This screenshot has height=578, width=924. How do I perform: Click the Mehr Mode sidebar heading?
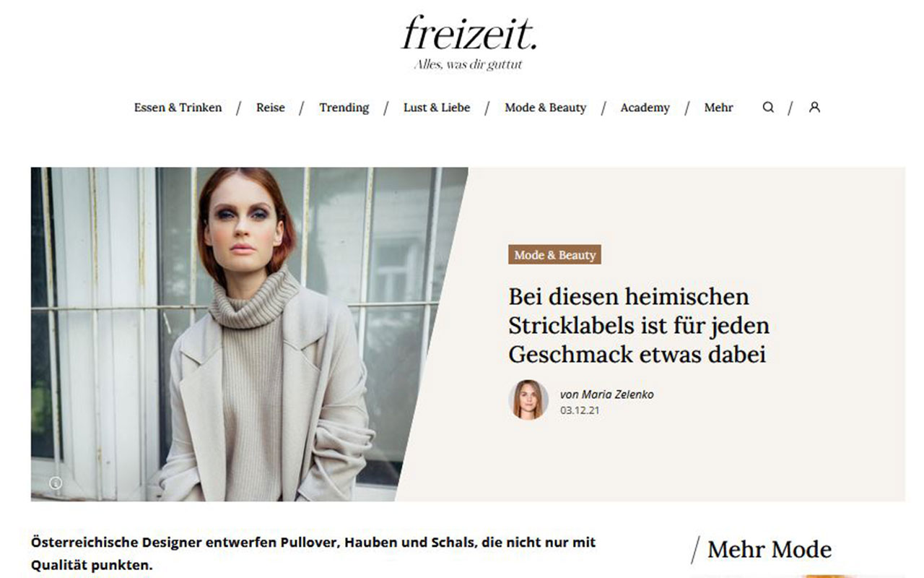pyautogui.click(x=770, y=550)
